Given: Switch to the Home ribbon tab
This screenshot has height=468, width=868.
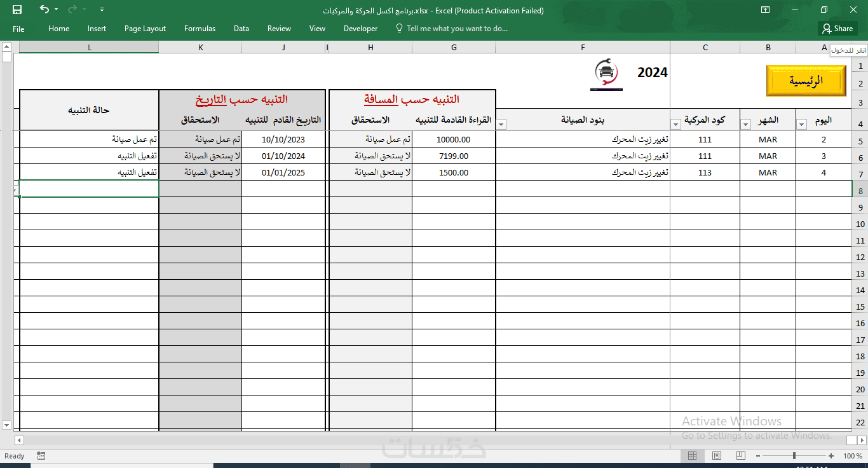Looking at the screenshot, I should 58,29.
